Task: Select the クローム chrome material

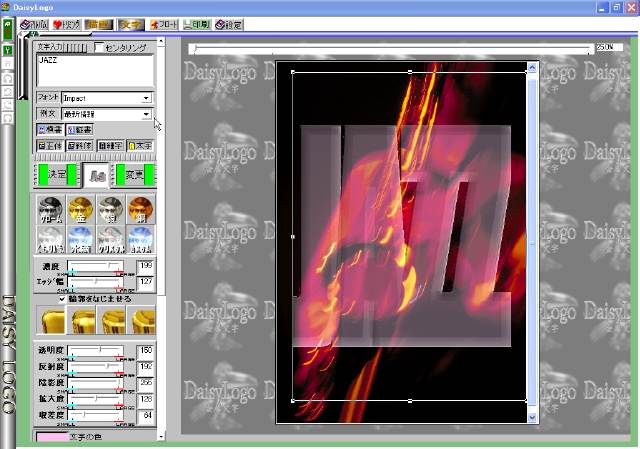Action: tap(51, 210)
